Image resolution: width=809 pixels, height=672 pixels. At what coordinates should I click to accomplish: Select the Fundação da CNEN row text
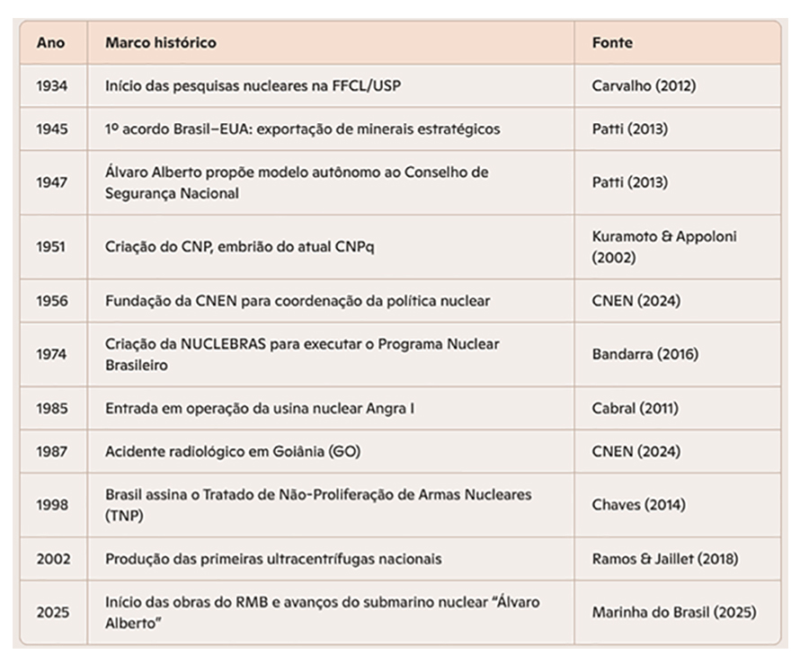pos(298,301)
